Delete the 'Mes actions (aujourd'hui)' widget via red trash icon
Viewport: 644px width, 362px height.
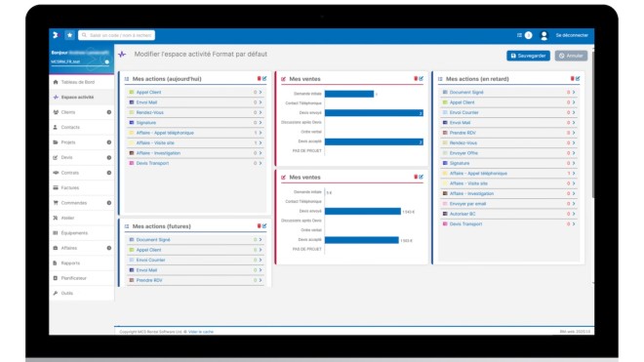[259, 78]
